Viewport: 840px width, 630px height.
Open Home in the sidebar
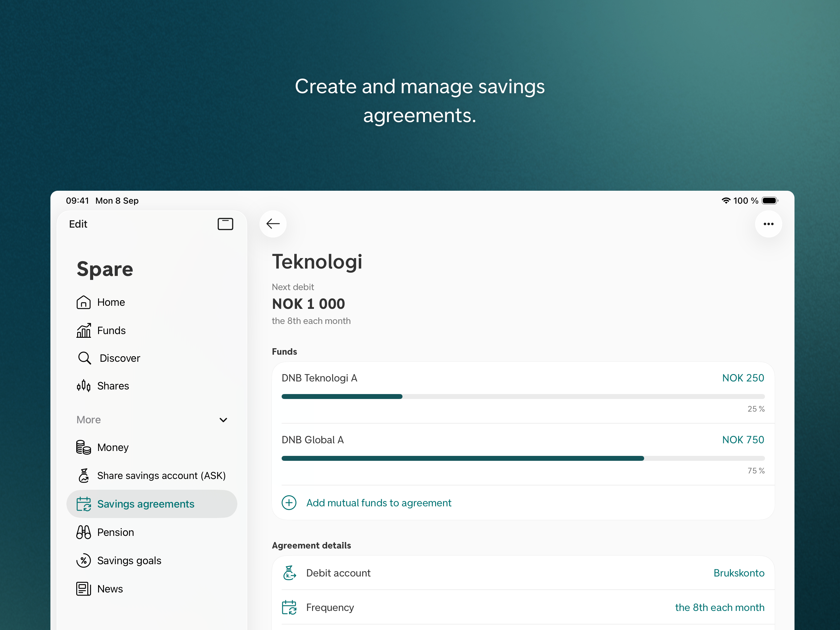point(152,302)
